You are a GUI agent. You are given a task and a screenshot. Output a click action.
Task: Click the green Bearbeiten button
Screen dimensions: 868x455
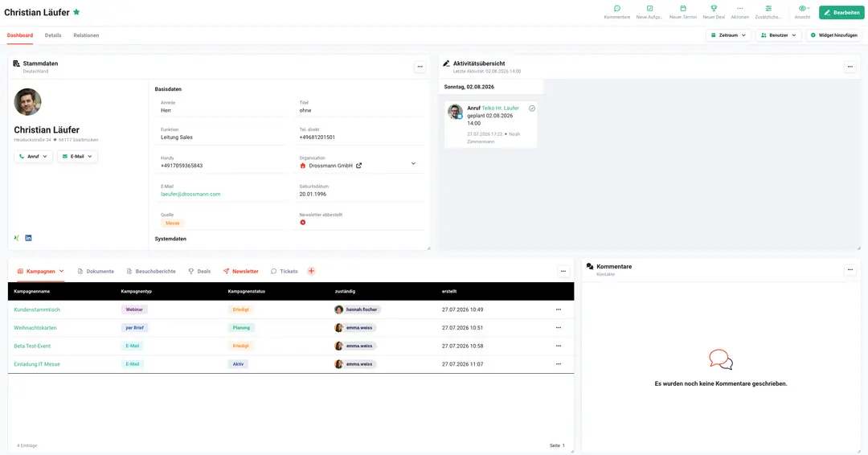coord(841,12)
